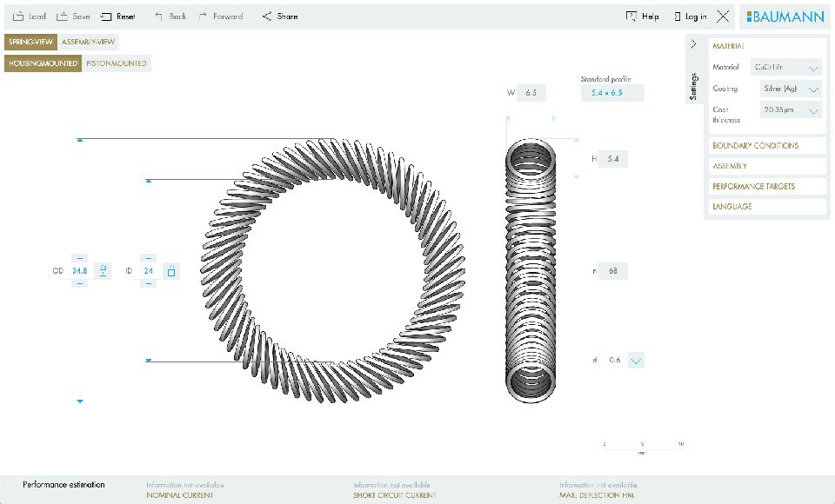Decrease ID with the lower stepper
Screen dimensions: 835x504
pos(149,283)
